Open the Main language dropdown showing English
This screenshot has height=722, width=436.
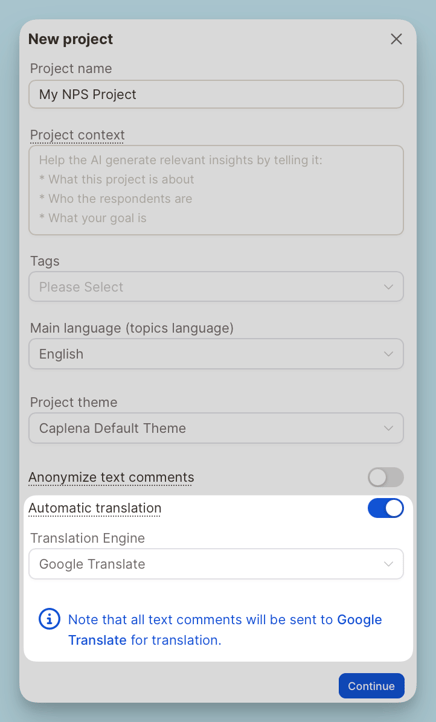pyautogui.click(x=216, y=354)
